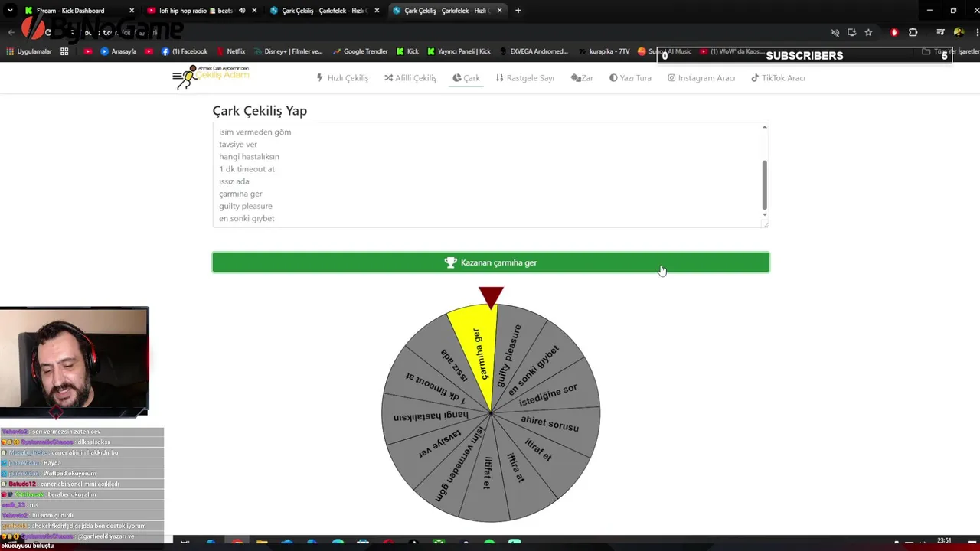Open a new browser tab
This screenshot has height=551, width=980.
click(518, 11)
